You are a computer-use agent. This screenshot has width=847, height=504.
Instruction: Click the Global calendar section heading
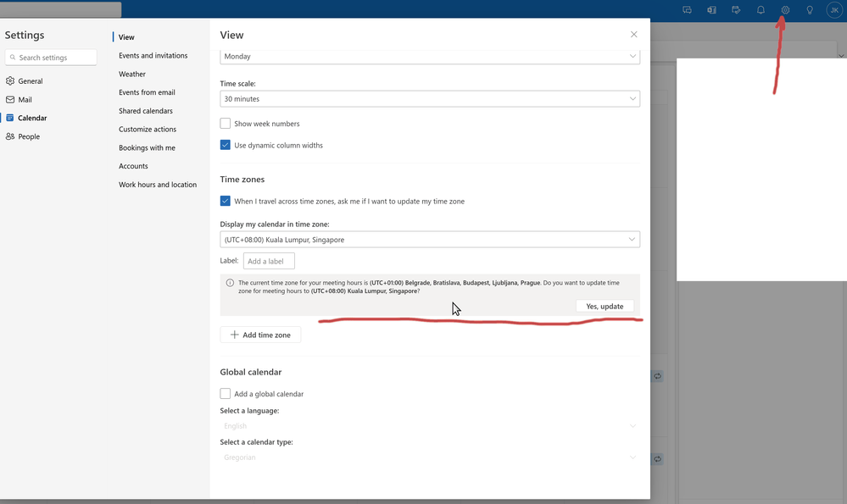tap(251, 372)
